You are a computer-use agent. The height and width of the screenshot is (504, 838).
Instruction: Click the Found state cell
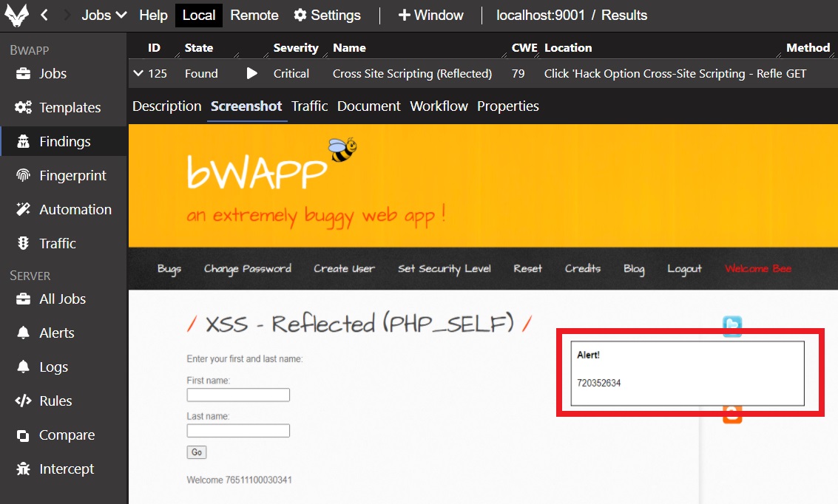201,74
